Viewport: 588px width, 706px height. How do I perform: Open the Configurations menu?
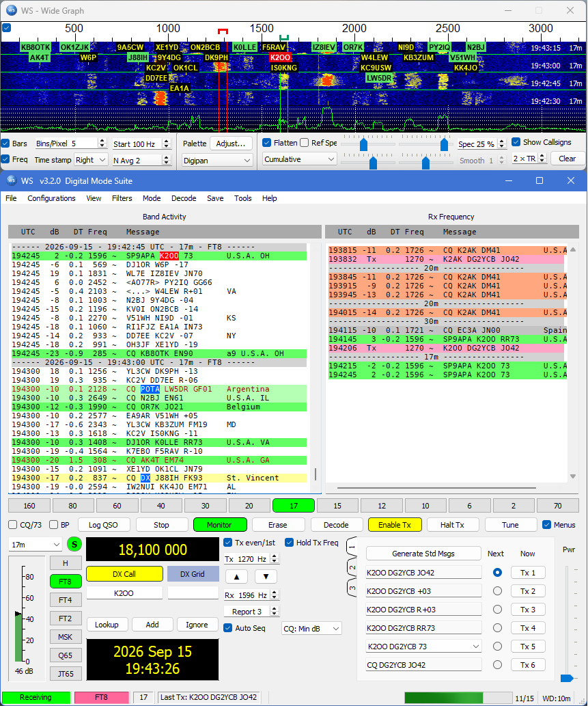click(x=51, y=198)
